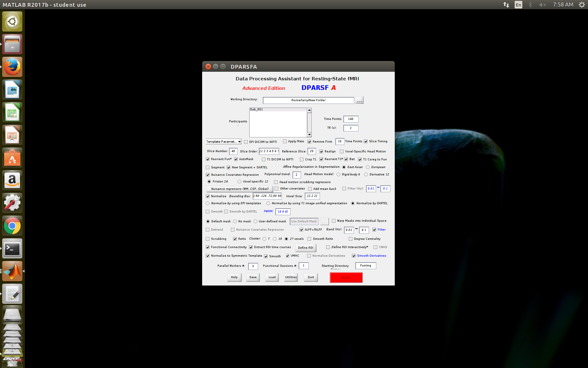Click the Help button
This screenshot has width=588, height=368.
pyautogui.click(x=234, y=277)
